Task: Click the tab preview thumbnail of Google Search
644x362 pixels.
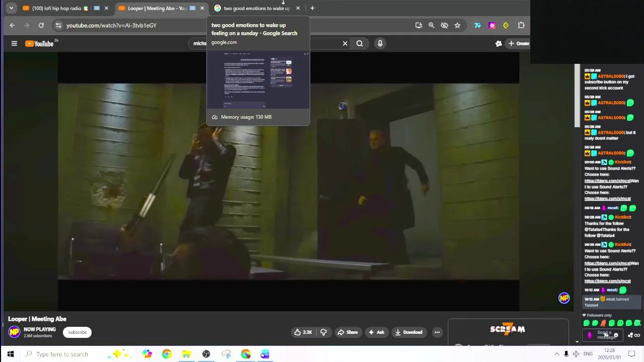Action: (x=258, y=79)
